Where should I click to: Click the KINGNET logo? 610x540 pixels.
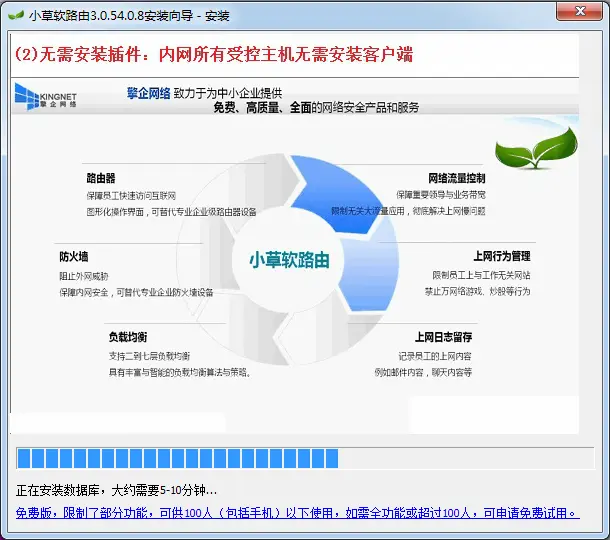46,96
